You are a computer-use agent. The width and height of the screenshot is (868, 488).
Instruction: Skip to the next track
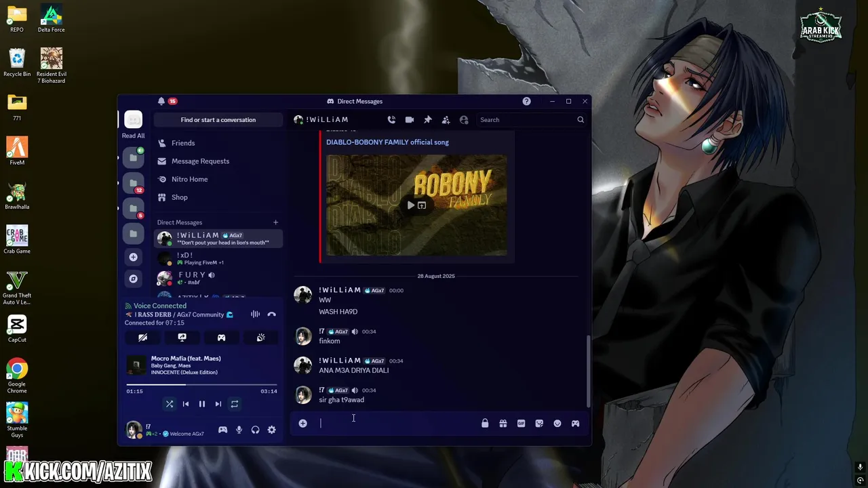point(218,404)
